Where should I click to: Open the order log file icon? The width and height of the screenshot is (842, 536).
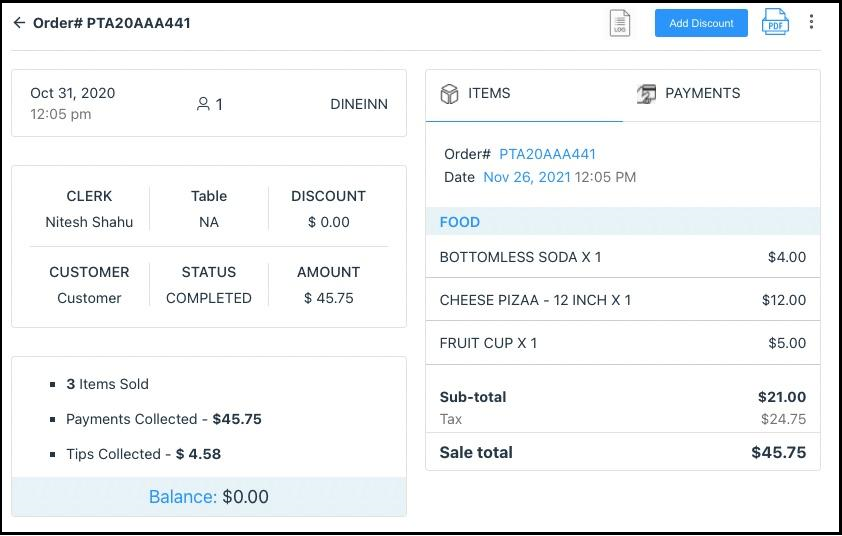(620, 23)
